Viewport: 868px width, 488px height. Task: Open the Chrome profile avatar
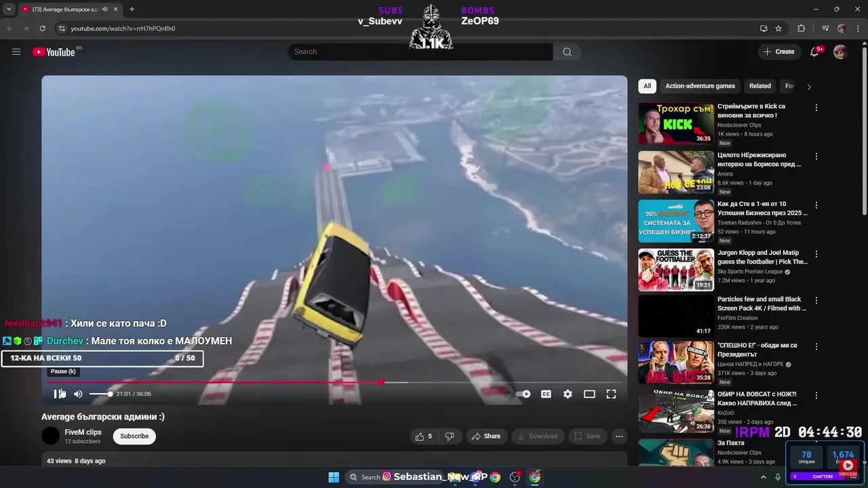coord(842,28)
